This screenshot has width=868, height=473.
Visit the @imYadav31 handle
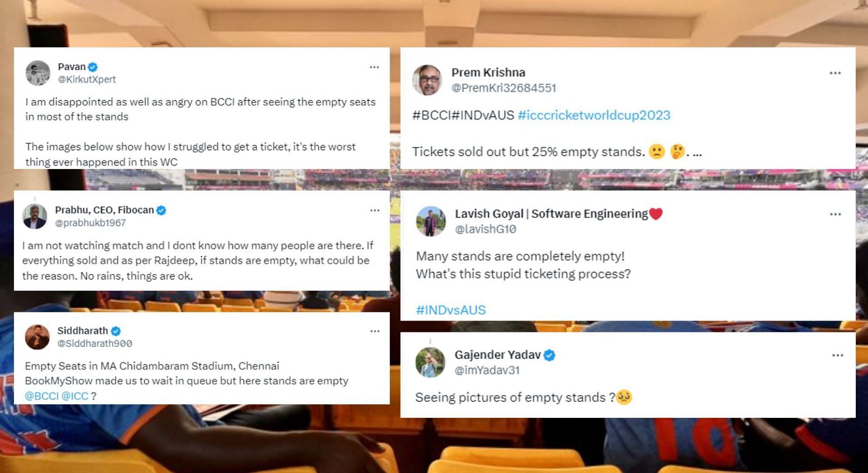tap(487, 370)
